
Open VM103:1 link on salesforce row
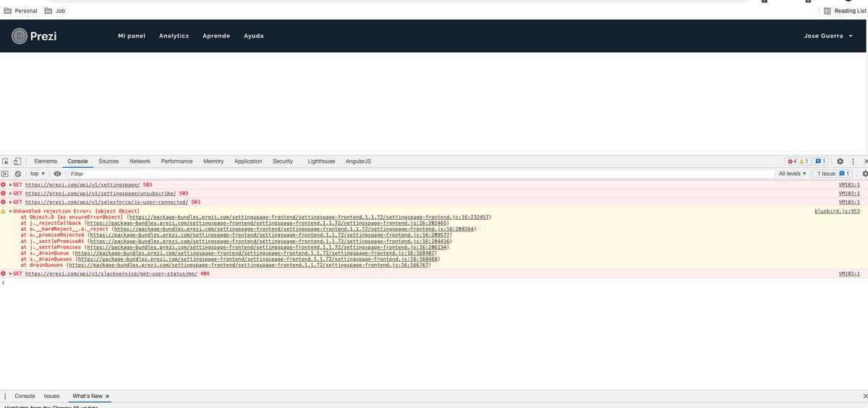849,203
